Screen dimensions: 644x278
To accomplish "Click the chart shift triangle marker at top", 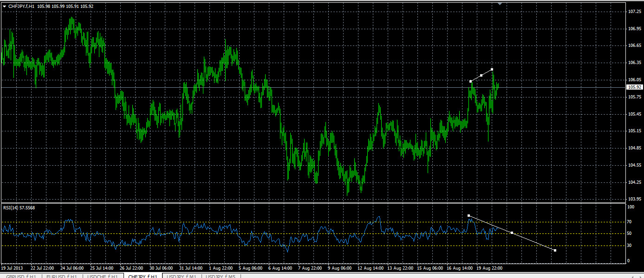I will click(x=500, y=4).
